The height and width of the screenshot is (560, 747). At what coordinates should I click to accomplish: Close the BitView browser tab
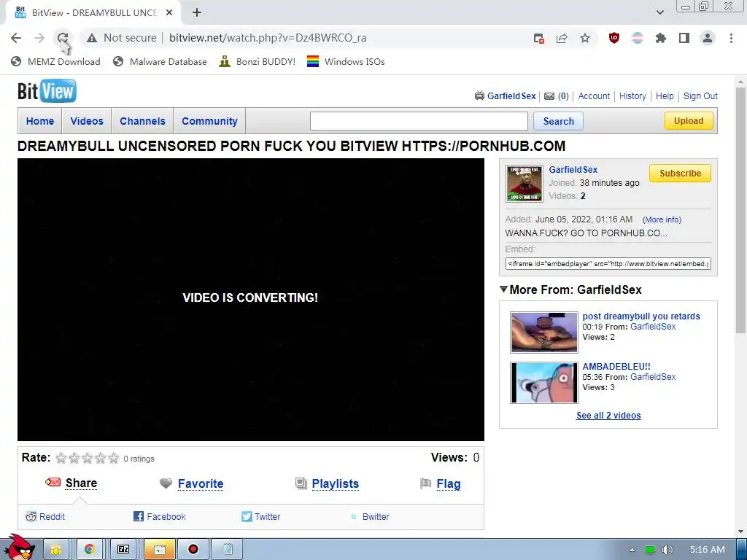(x=169, y=13)
